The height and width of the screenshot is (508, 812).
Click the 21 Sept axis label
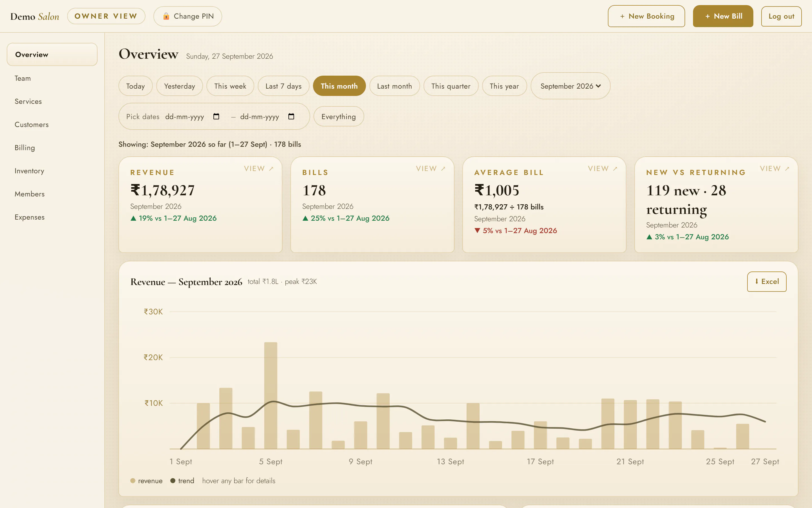[630, 461]
